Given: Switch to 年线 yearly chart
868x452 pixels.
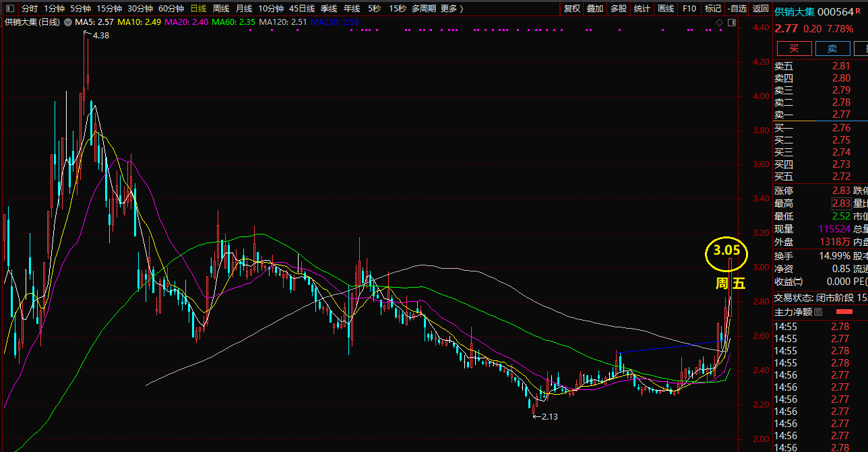Looking at the screenshot, I should pyautogui.click(x=352, y=9).
